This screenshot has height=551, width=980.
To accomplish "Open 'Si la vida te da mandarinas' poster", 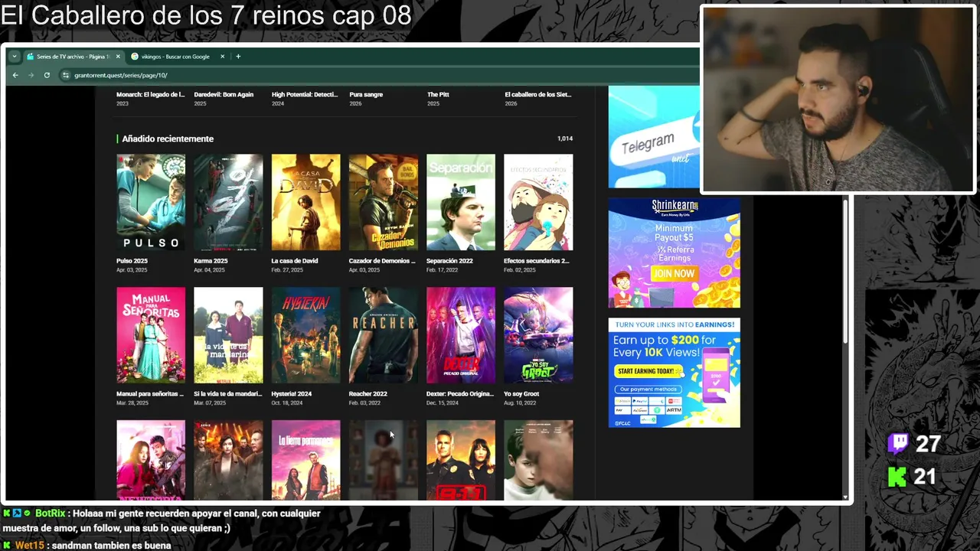I will 228,335.
